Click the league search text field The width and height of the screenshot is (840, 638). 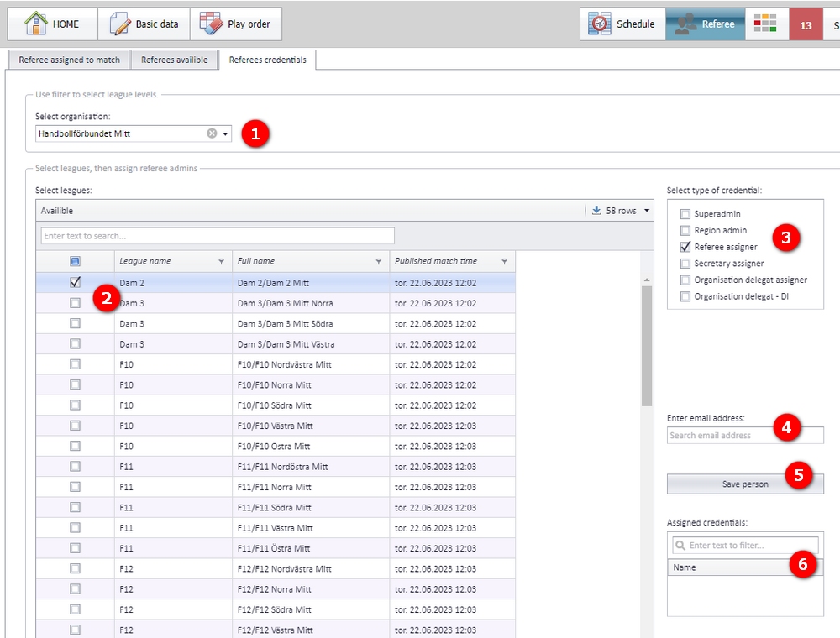[218, 236]
